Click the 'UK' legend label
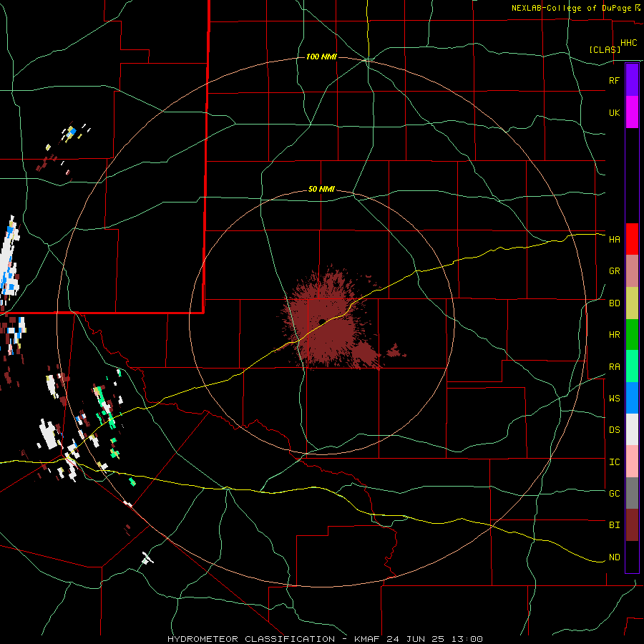Viewport: 644px width, 644px height. tap(614, 112)
